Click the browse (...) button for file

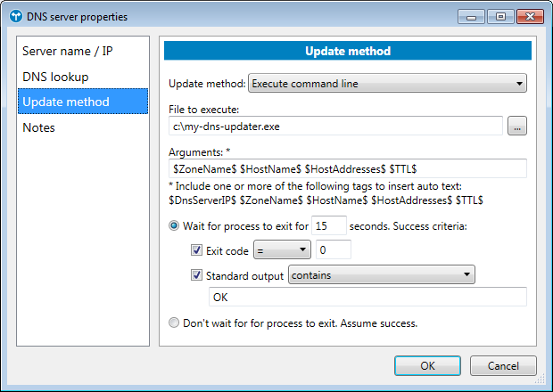[x=517, y=127]
